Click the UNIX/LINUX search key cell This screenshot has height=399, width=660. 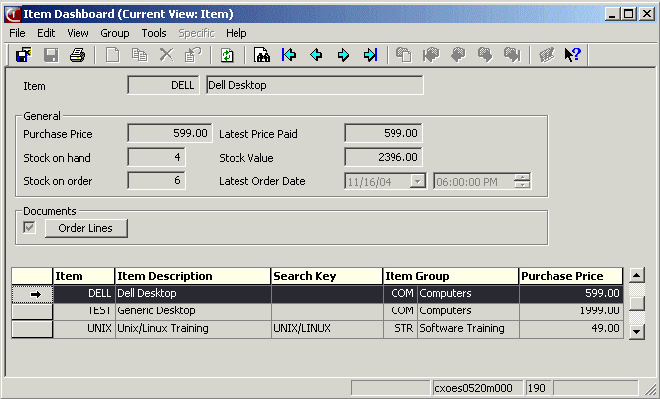click(x=327, y=329)
